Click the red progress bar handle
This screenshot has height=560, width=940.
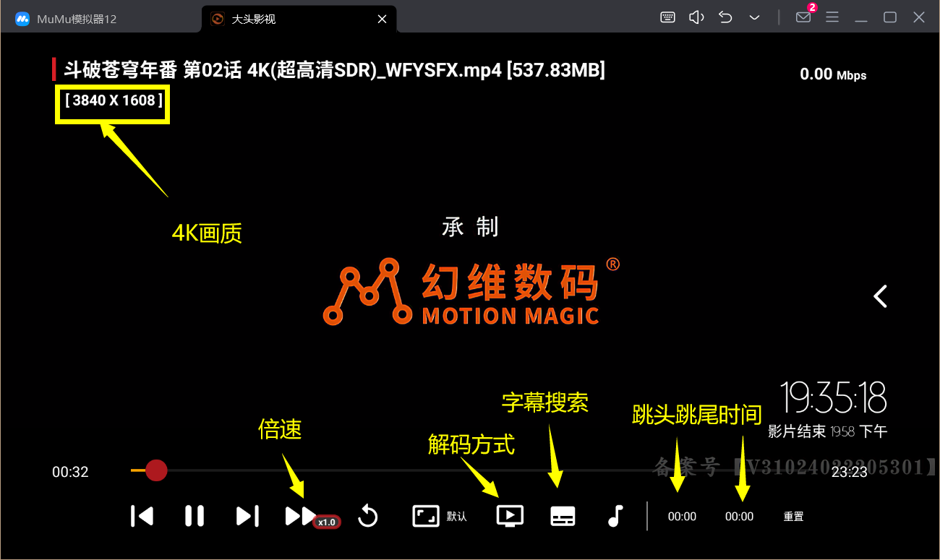coord(156,470)
